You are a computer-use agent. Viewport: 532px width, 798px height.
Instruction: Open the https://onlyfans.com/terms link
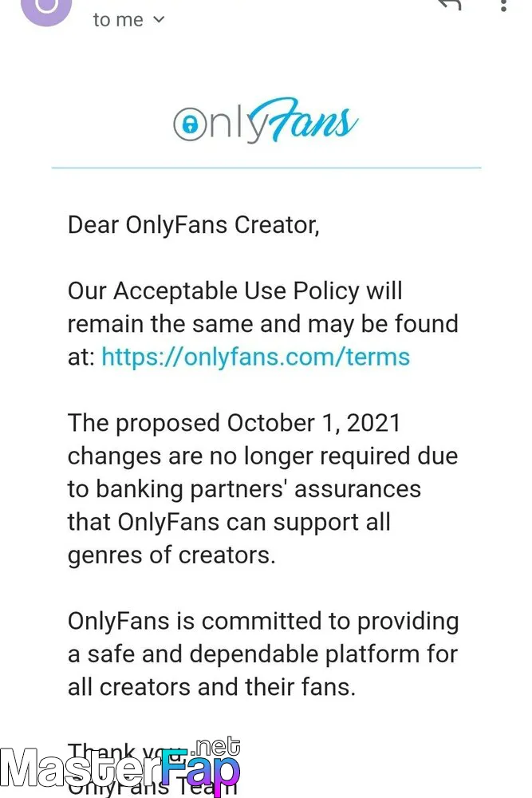pos(255,357)
